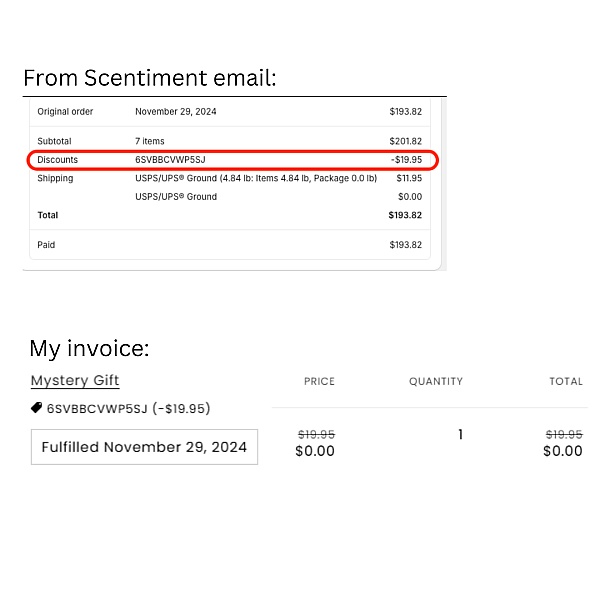Click the bold Total label

(47, 215)
